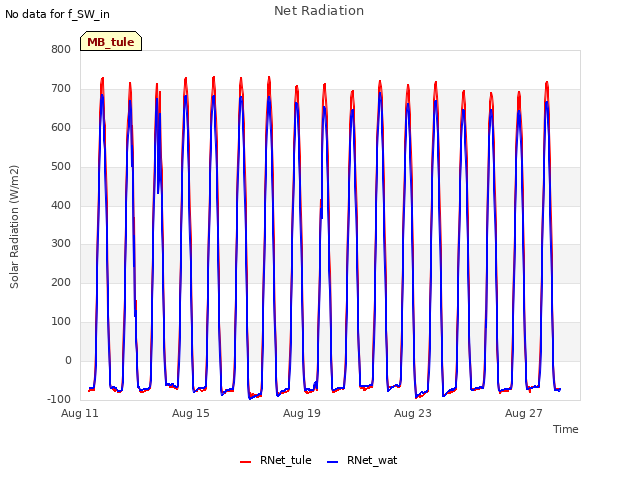Click the blue RNet_wat legend swatch

pyautogui.click(x=333, y=462)
